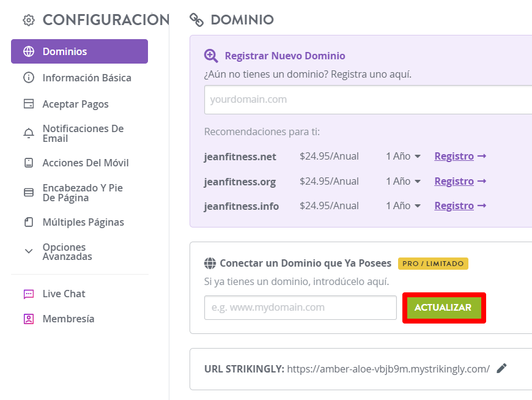Click the bell icon for Notificaciones De Email
Image resolution: width=532 pixels, height=400 pixels.
(x=29, y=133)
